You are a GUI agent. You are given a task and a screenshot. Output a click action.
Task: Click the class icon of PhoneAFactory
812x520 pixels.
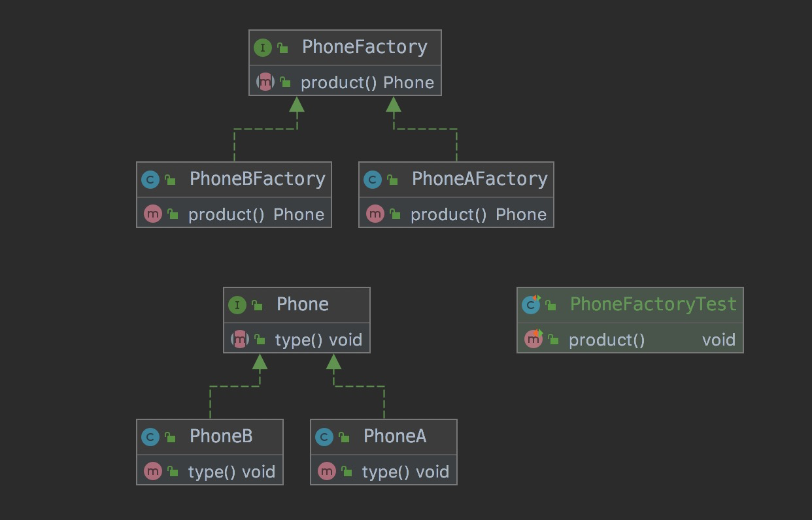(373, 180)
